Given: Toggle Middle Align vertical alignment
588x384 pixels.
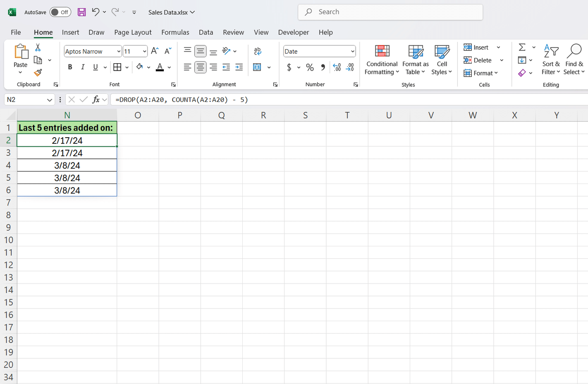Looking at the screenshot, I should (201, 51).
